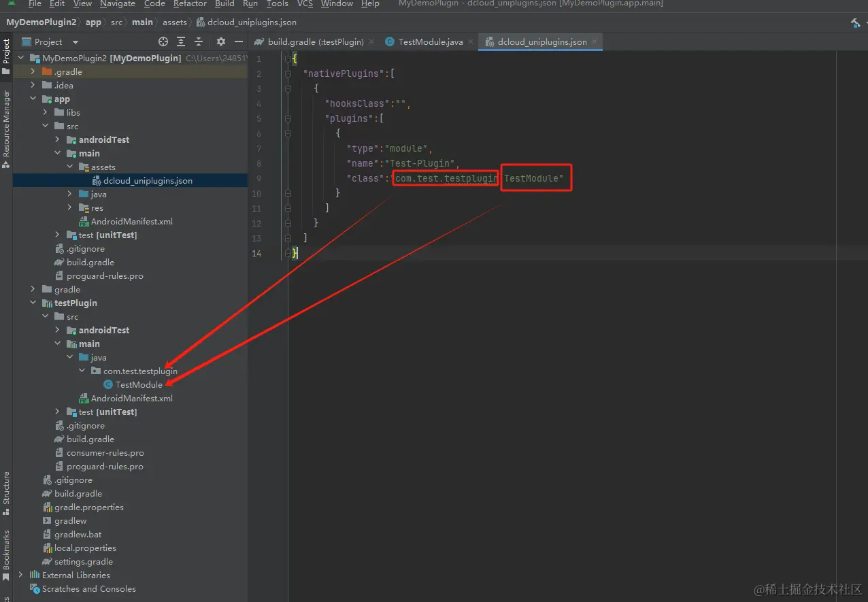
Task: Click line number 14 in the gutter
Action: (256, 253)
